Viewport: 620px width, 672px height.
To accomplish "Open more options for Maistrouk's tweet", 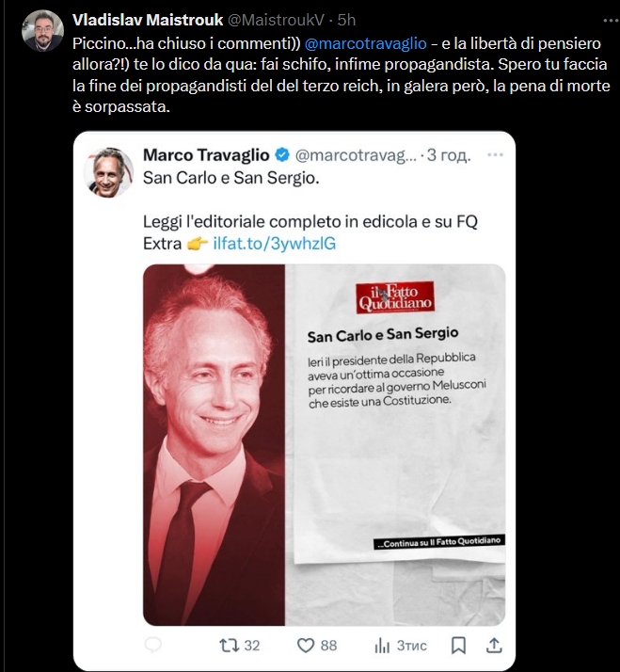I will (x=611, y=20).
